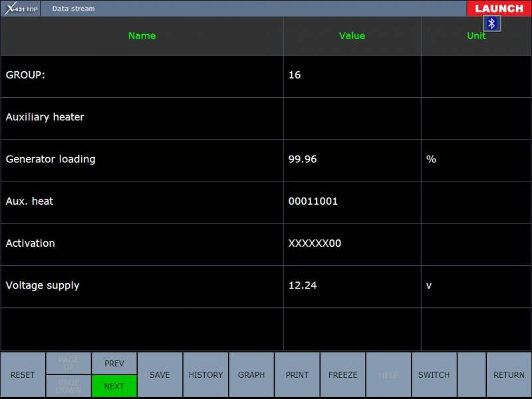Print the data stream values
Image resolution: width=532 pixels, height=399 pixels.
(297, 374)
